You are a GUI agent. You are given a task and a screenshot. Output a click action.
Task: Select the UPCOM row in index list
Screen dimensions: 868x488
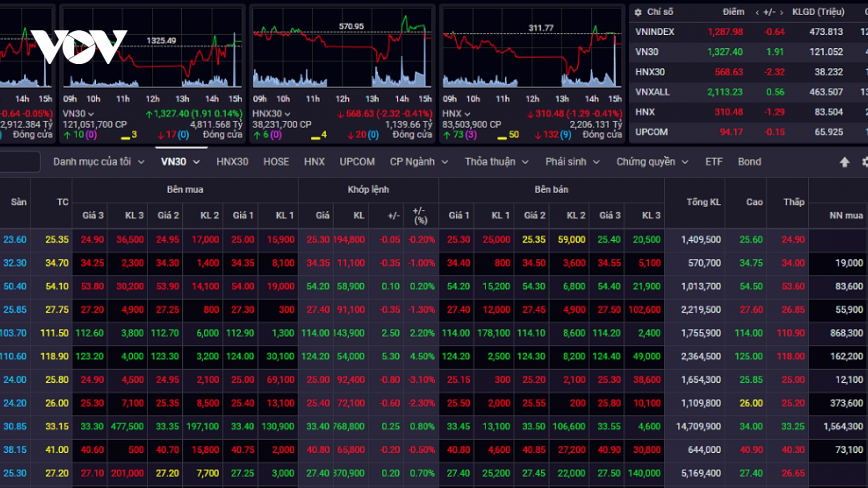[749, 132]
